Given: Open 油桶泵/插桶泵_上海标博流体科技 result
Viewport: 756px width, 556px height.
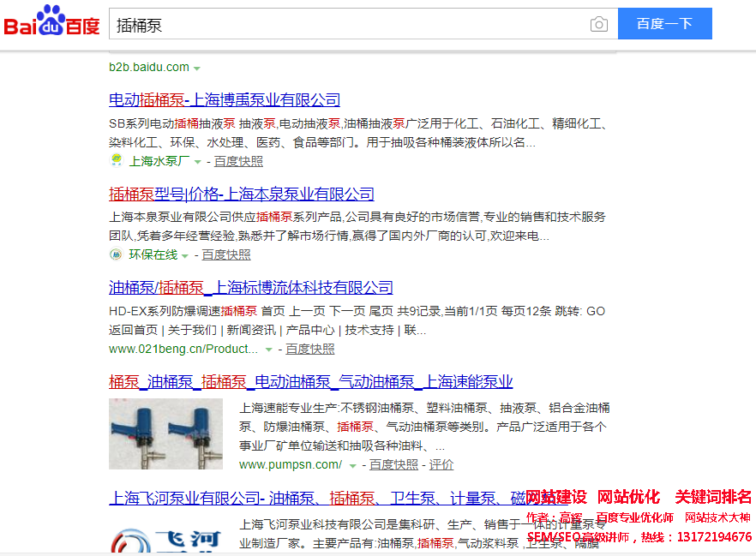Looking at the screenshot, I should pyautogui.click(x=250, y=288).
